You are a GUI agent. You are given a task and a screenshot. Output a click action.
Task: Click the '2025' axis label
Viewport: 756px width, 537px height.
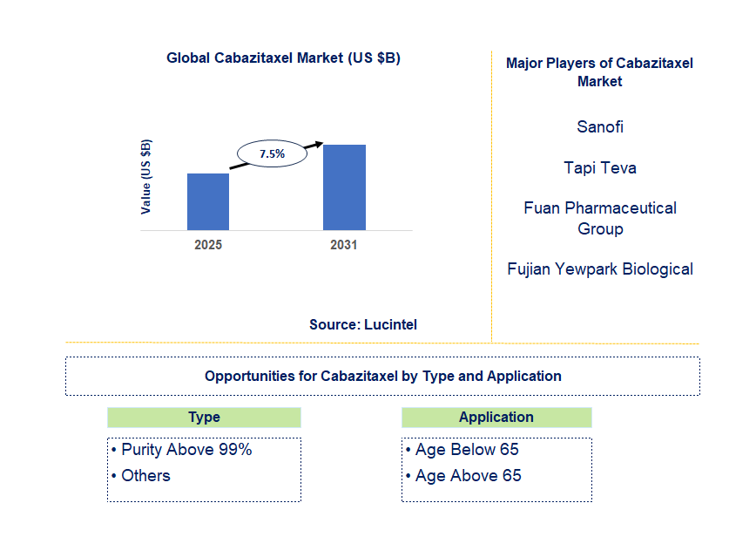(x=208, y=245)
